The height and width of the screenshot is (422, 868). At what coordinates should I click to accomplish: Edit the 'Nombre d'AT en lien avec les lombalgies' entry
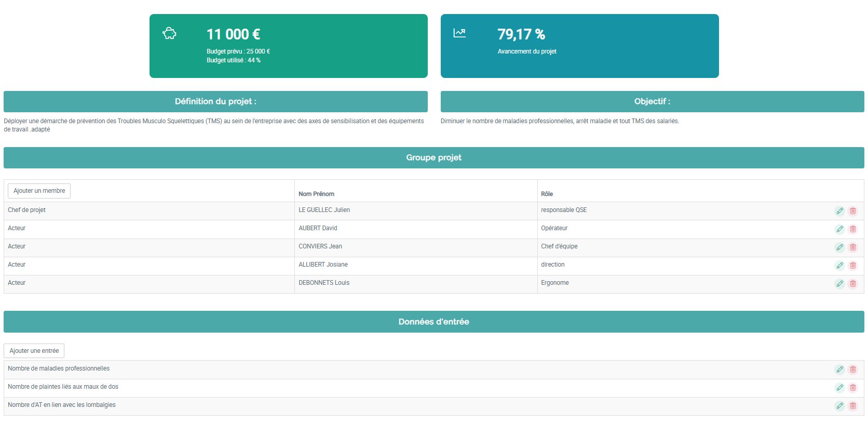click(x=839, y=406)
